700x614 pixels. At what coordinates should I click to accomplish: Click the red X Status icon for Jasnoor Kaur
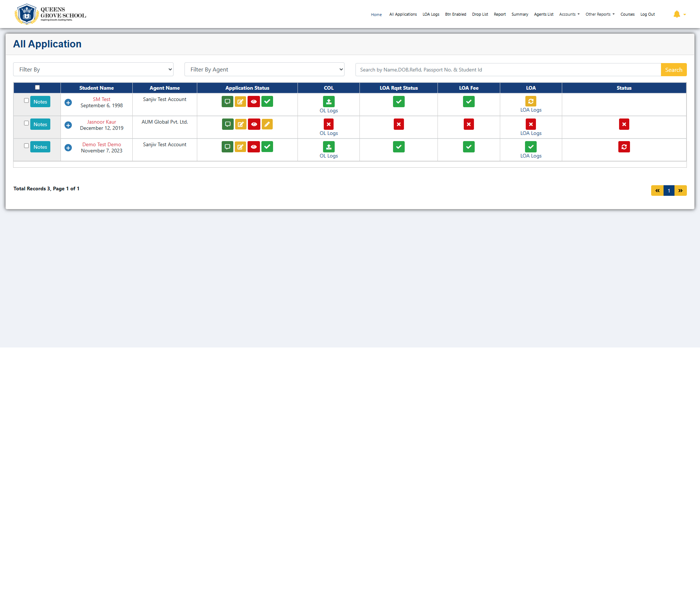(x=624, y=124)
